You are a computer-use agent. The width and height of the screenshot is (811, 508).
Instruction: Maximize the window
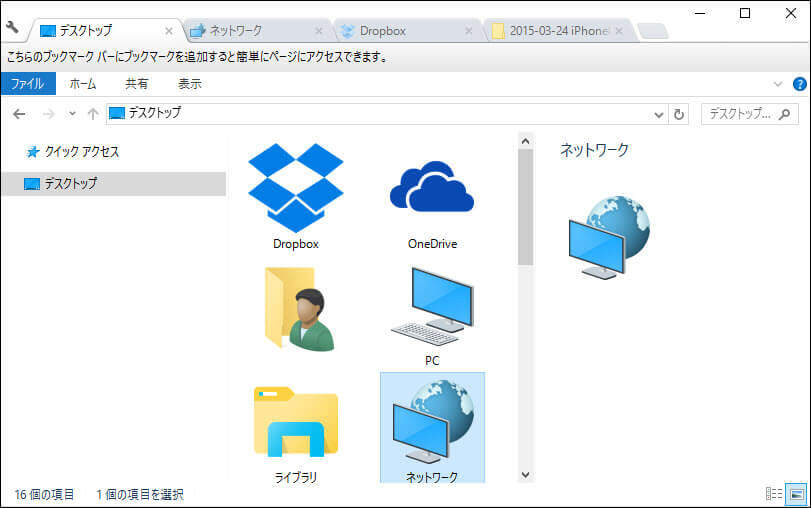[745, 13]
